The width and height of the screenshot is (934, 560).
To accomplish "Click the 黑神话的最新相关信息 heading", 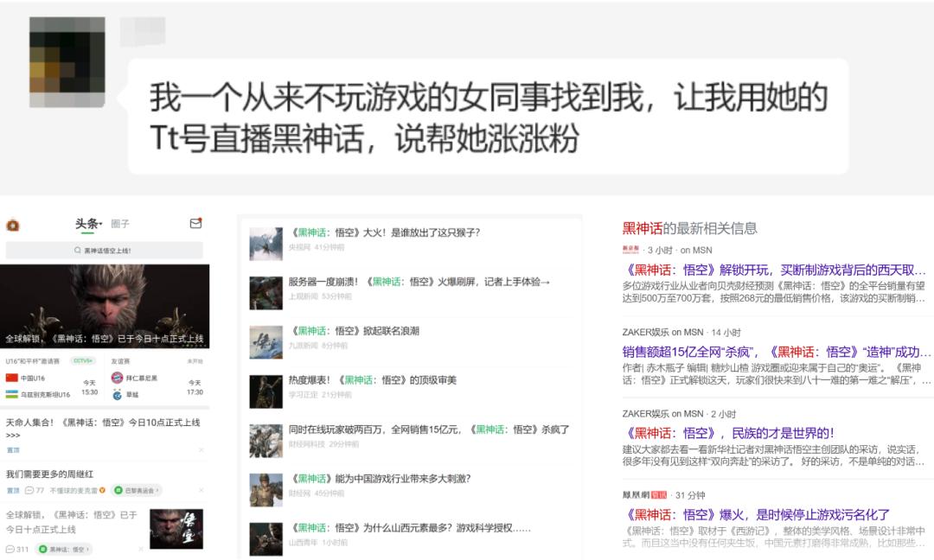I will (690, 228).
